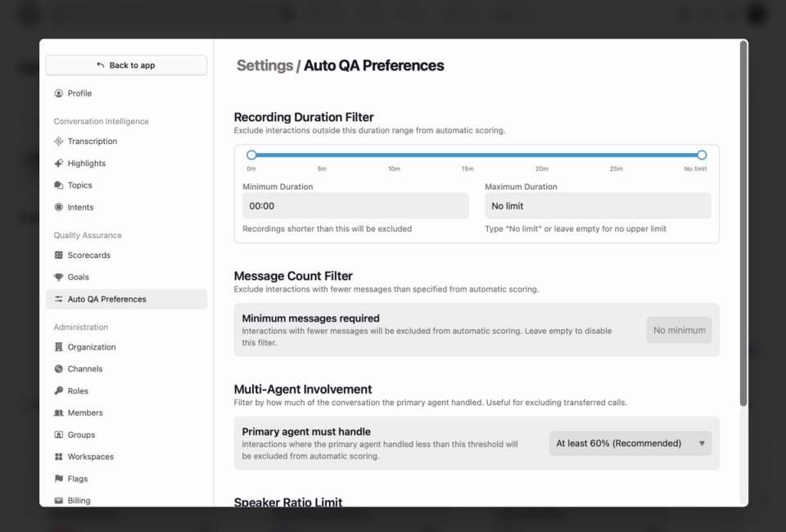
Task: Click the Back to app button
Action: click(x=125, y=65)
